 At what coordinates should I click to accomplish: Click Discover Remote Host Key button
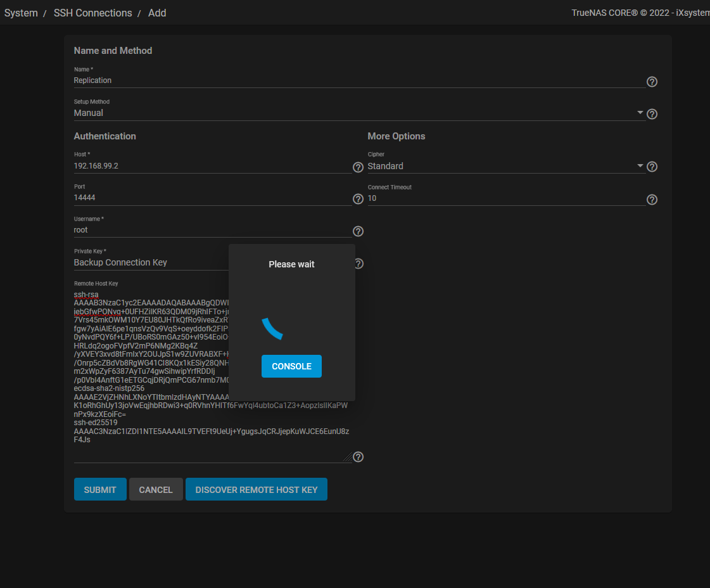tap(257, 489)
